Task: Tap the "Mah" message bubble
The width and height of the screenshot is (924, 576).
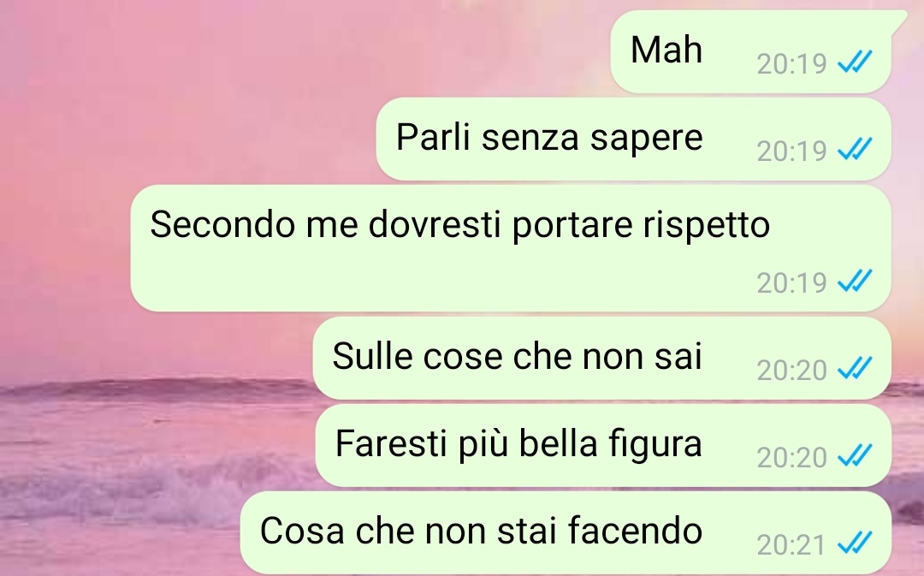Action: (x=750, y=51)
